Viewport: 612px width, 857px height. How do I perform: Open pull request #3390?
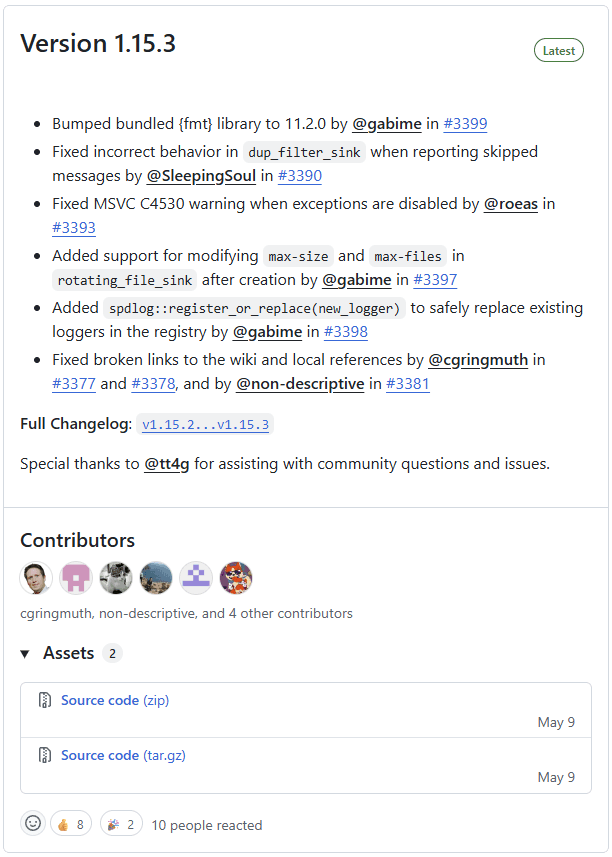[300, 175]
